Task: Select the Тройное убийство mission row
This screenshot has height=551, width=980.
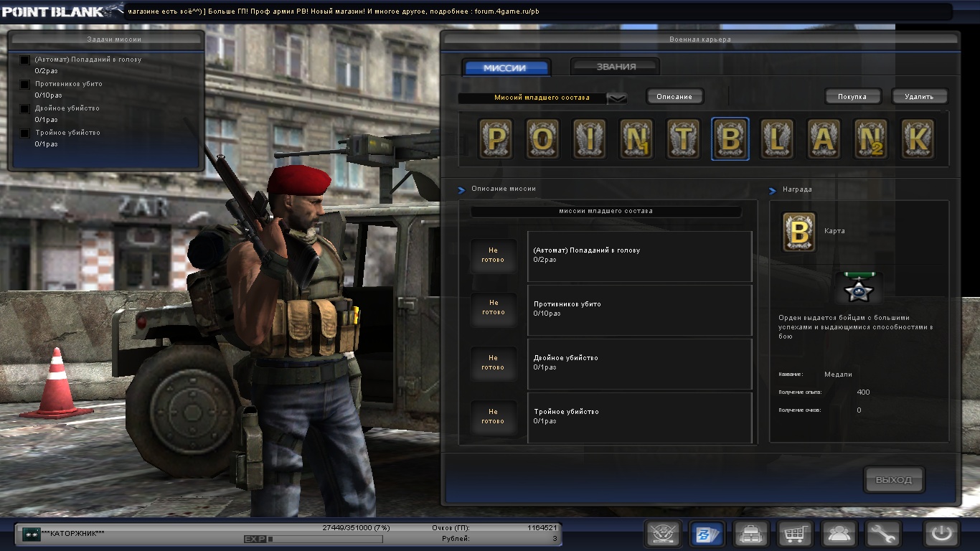Action: click(x=639, y=418)
